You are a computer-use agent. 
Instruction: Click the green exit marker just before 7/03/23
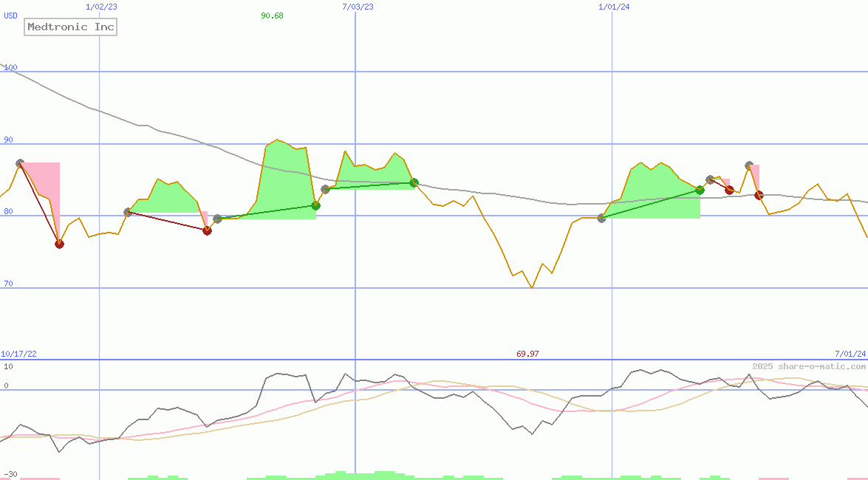pos(315,205)
